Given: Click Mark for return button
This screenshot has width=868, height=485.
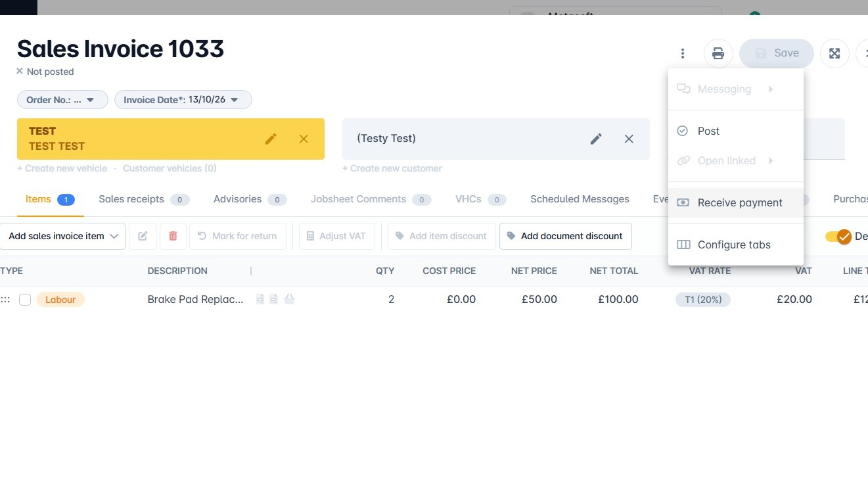Looking at the screenshot, I should [238, 236].
